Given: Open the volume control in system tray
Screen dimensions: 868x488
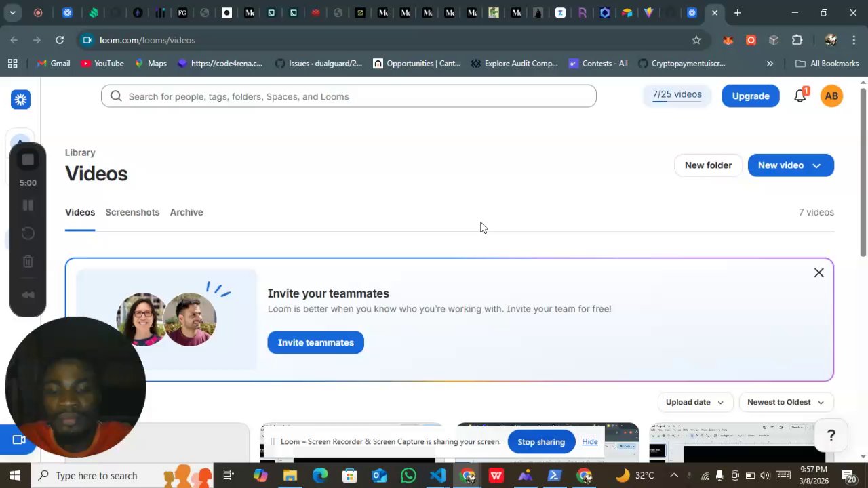Looking at the screenshot, I should pyautogui.click(x=765, y=475).
